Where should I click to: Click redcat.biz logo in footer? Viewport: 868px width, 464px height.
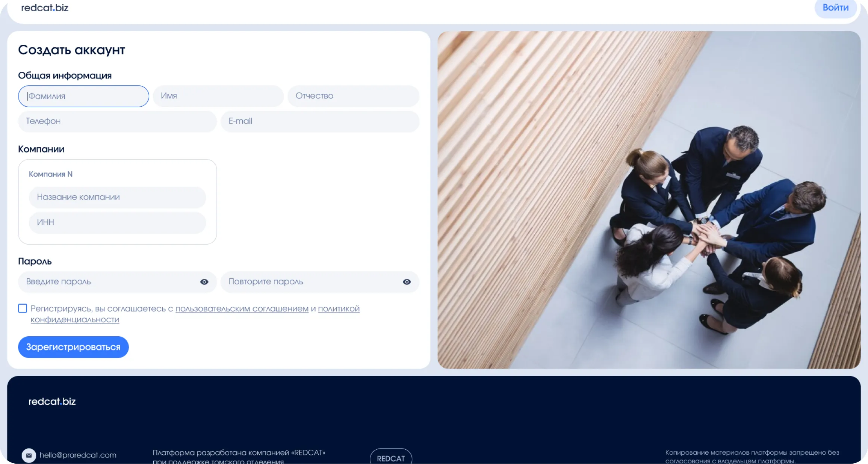tap(52, 402)
